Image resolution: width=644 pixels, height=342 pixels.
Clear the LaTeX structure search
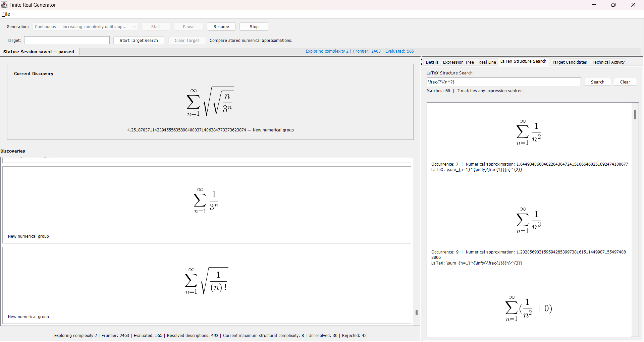[x=625, y=82]
